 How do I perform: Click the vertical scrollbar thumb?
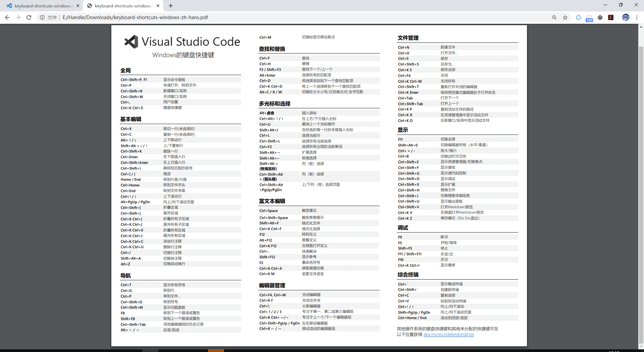(641, 195)
